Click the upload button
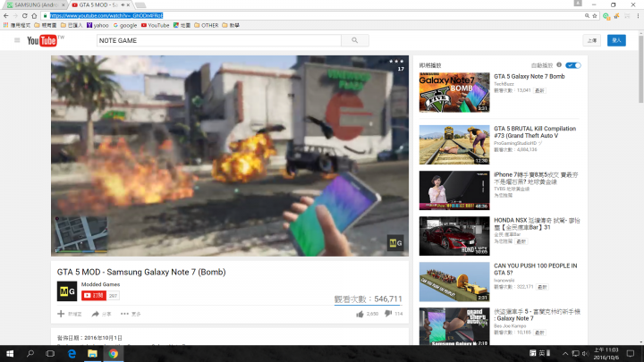644x362 pixels. click(592, 40)
